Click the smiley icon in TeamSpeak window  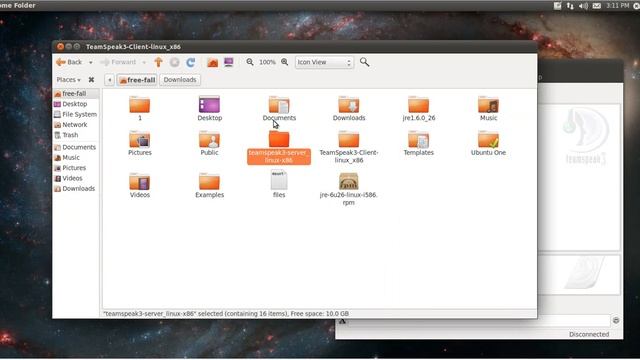616,321
